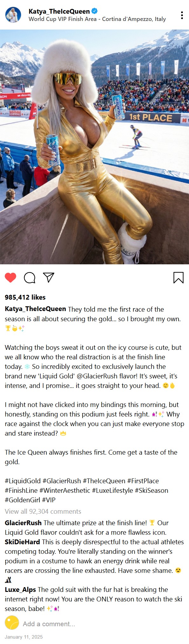The height and width of the screenshot is (644, 189).
Task: Visit SkiDieHard commenter profile
Action: tap(22, 542)
